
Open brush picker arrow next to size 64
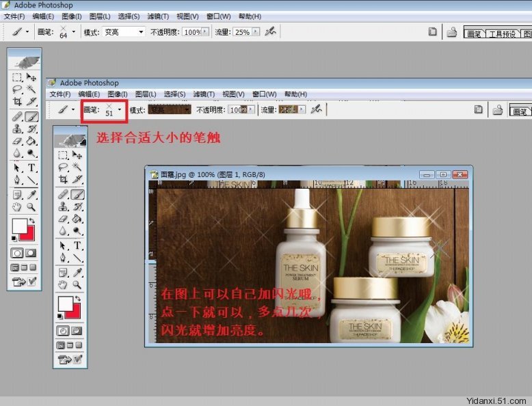74,32
